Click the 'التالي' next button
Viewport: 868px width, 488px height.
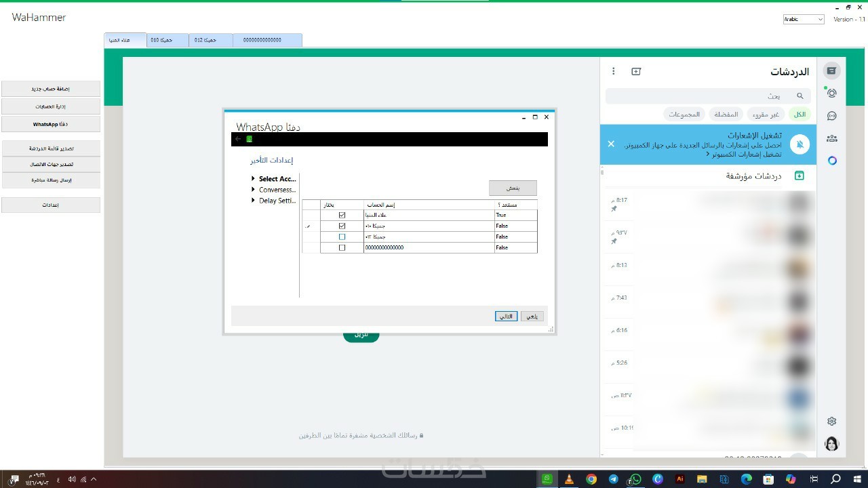point(506,317)
